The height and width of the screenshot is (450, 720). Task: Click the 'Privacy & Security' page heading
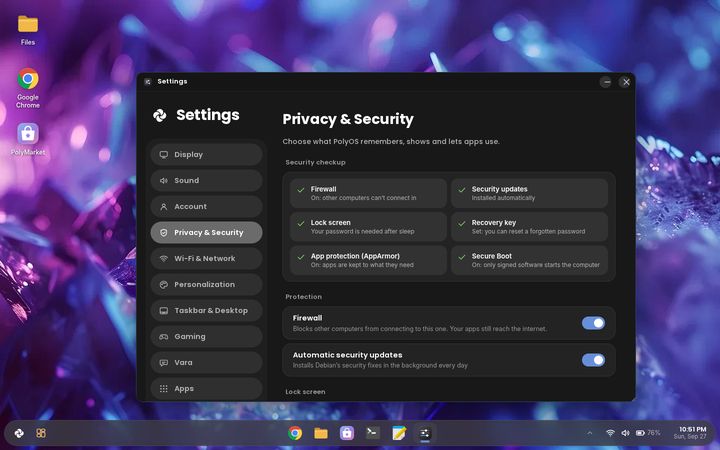tap(348, 119)
